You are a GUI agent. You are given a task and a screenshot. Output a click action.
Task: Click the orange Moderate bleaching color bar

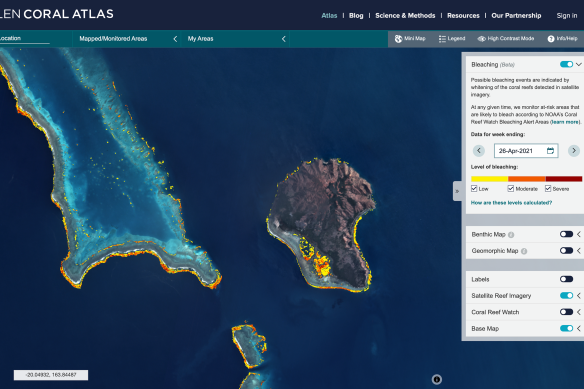[527, 179]
